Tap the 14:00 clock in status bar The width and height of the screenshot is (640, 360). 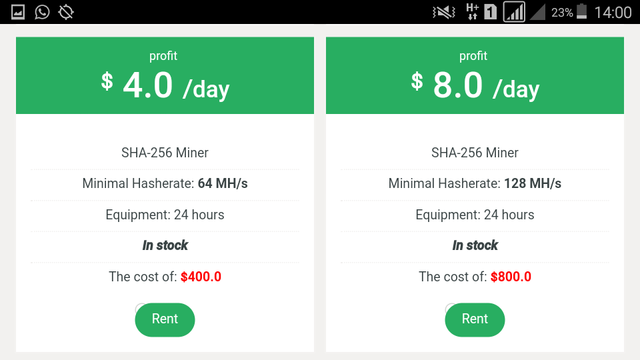613,12
